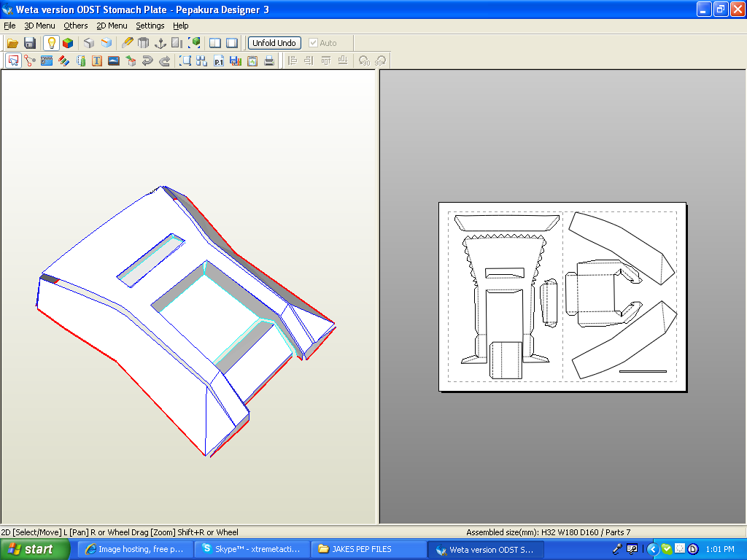747x560 pixels.
Task: Click the P.1 page number icon
Action: pos(219,61)
